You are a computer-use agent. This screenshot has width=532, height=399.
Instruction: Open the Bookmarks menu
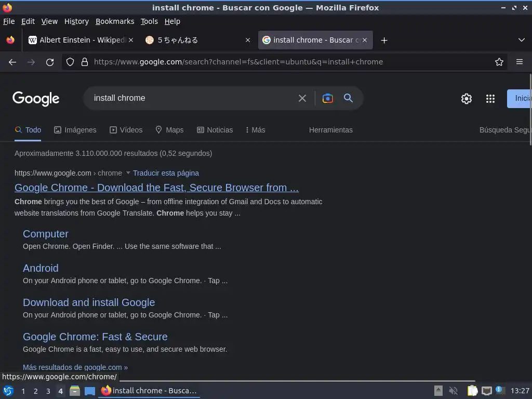coord(115,21)
